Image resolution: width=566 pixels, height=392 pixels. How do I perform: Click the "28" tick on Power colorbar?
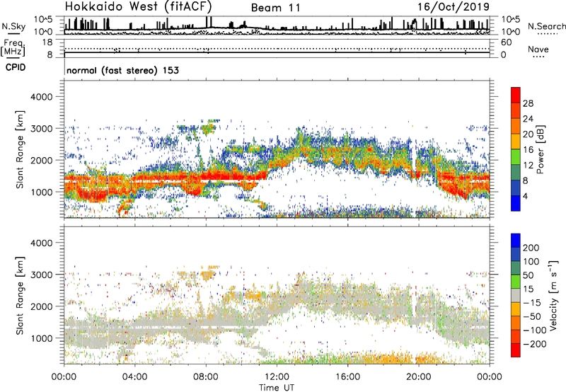click(528, 103)
